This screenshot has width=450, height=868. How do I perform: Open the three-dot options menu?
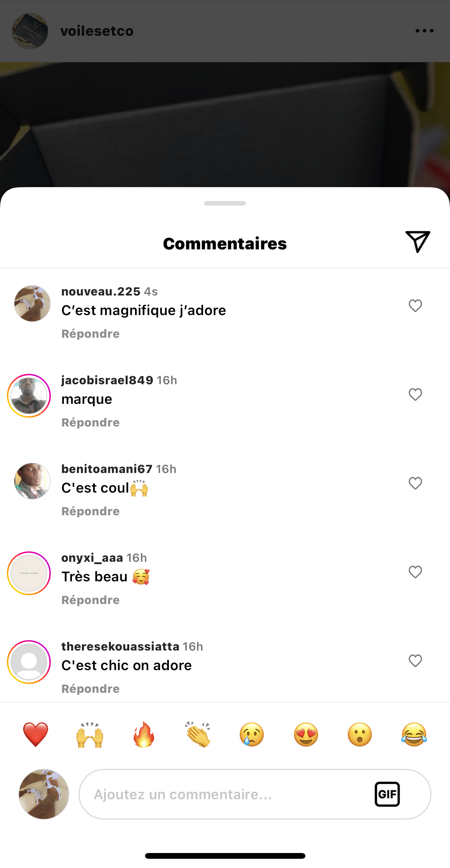(x=424, y=31)
